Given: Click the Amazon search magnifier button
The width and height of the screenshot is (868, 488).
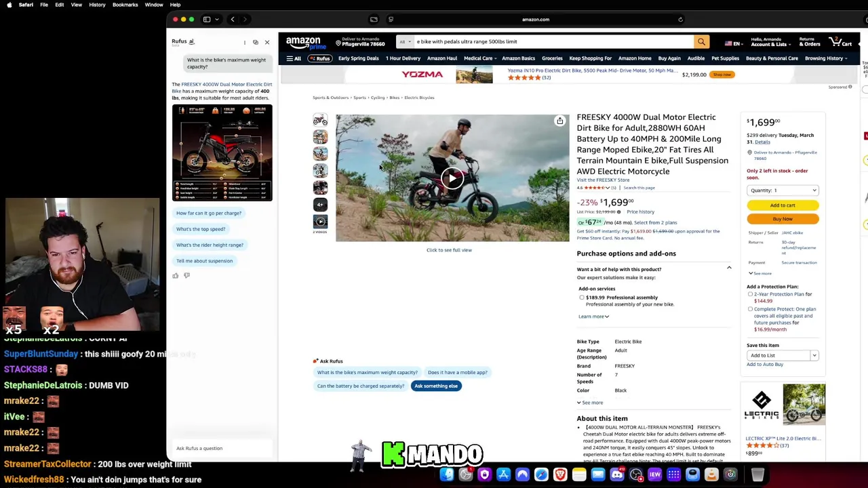Looking at the screenshot, I should coord(701,42).
